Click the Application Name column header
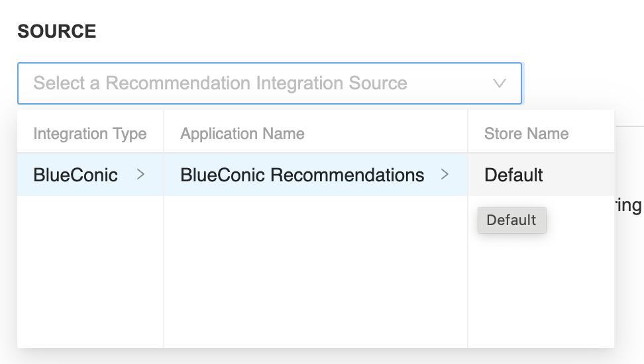The height and width of the screenshot is (364, 644). 242,134
